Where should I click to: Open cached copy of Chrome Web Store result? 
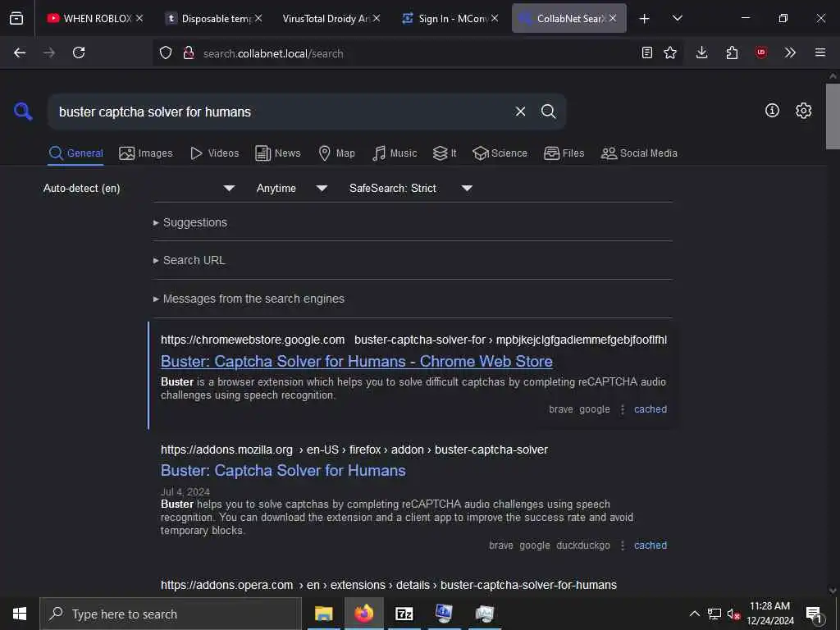tap(651, 409)
